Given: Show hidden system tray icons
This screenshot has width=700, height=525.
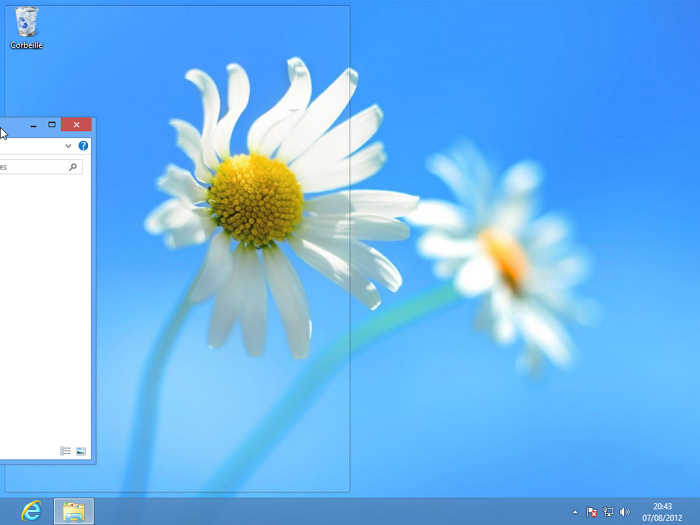Looking at the screenshot, I should click(574, 512).
